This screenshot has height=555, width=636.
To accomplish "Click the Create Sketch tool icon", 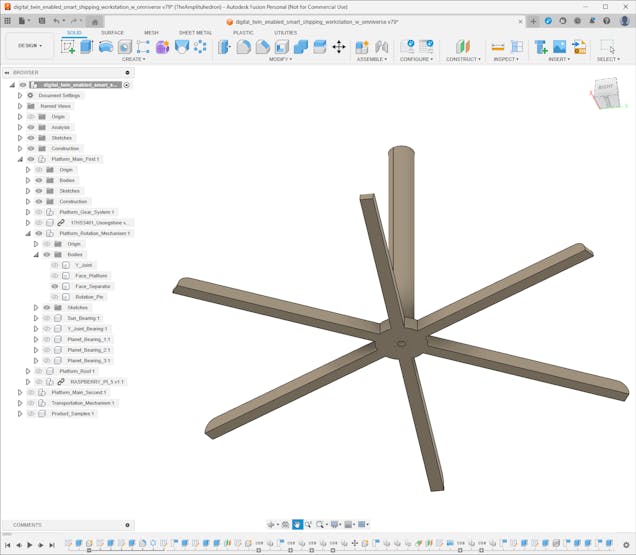I will point(68,47).
